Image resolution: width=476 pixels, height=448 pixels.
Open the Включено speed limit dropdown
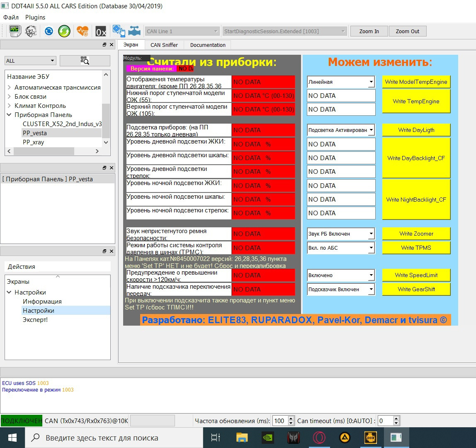coord(340,275)
